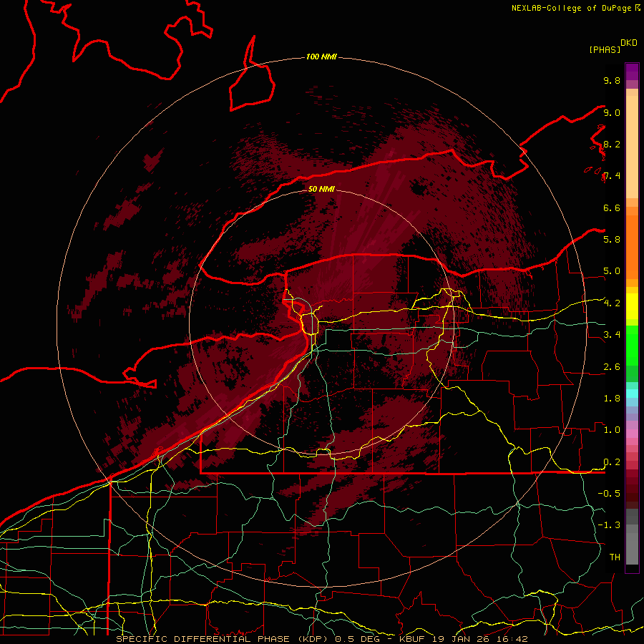The width and height of the screenshot is (644, 644).
Task: Click the 9.8 colorbar value
Action: click(x=612, y=80)
